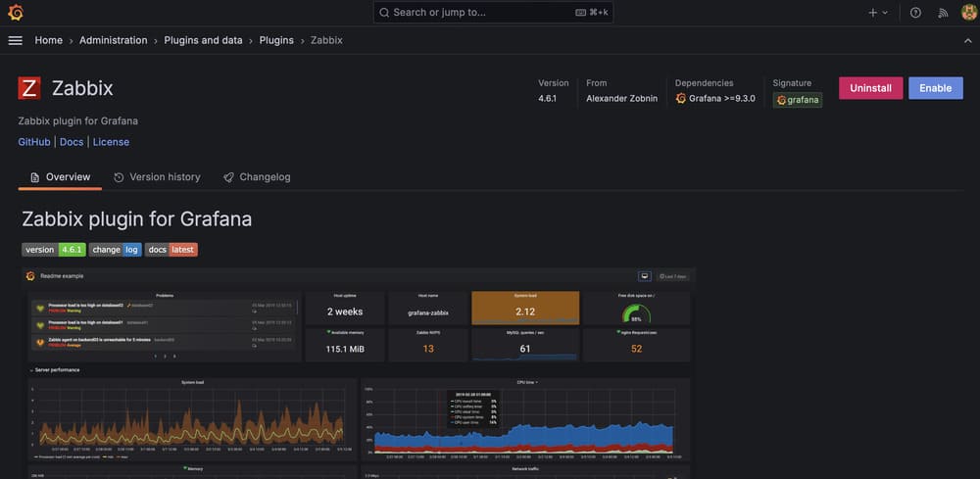Screen dimensions: 980x479
Task: Click the Grafana dependency icon
Action: (681, 99)
